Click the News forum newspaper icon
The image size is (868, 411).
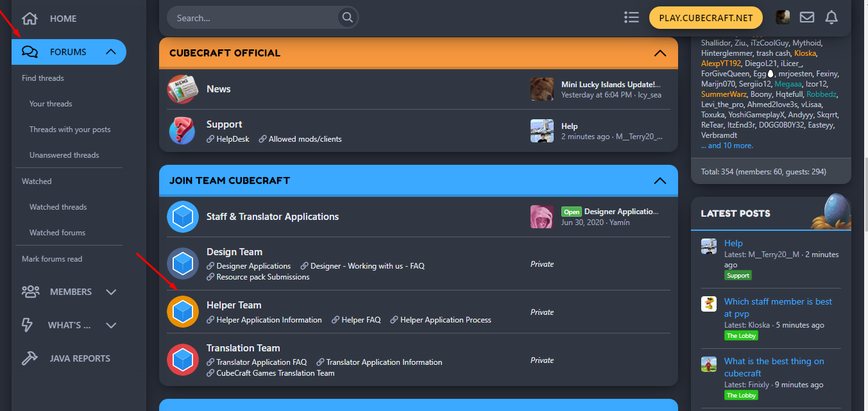pyautogui.click(x=183, y=89)
